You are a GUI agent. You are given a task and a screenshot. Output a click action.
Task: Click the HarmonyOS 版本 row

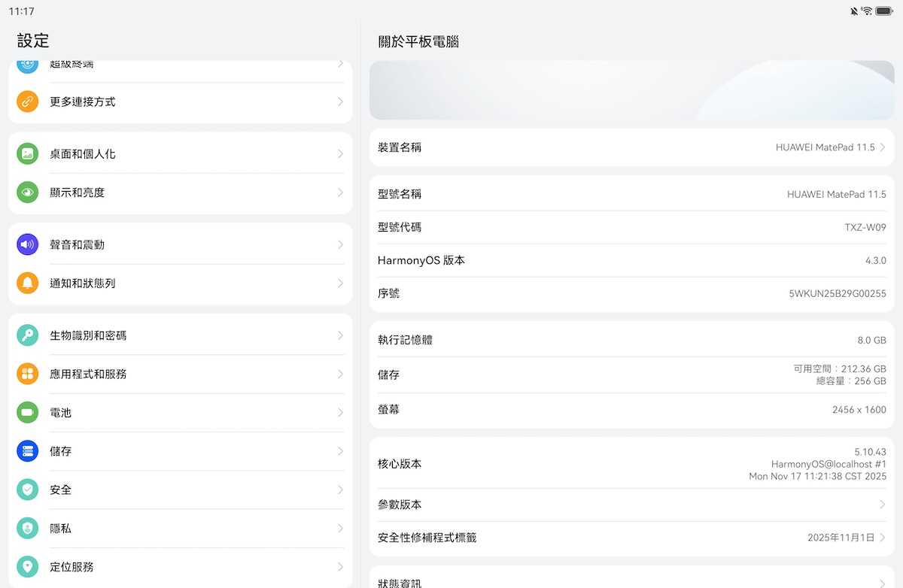point(631,260)
